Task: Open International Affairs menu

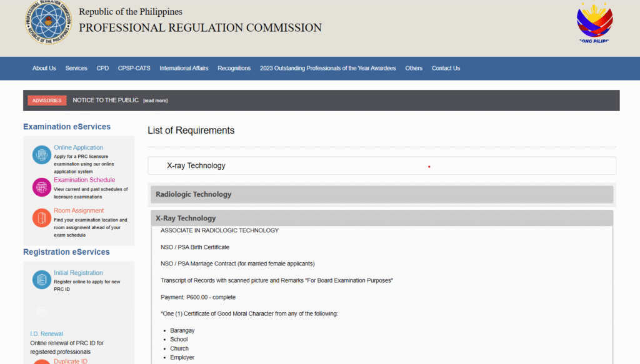Action: [184, 68]
